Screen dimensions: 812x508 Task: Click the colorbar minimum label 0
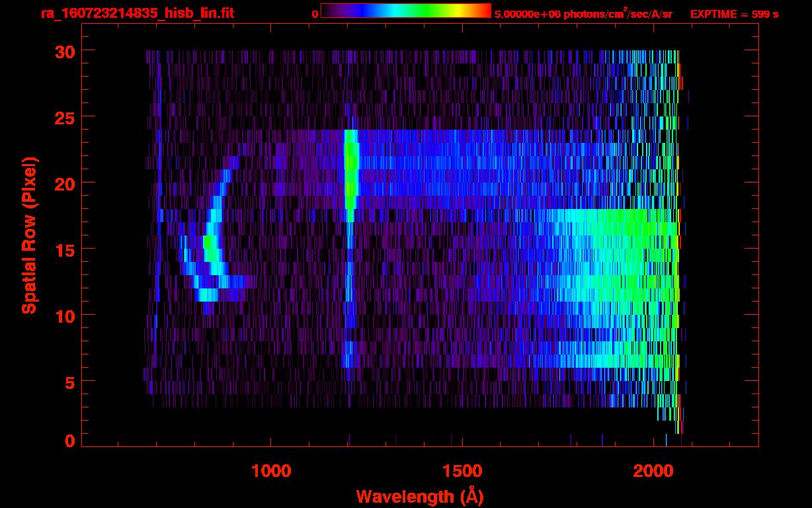point(315,14)
